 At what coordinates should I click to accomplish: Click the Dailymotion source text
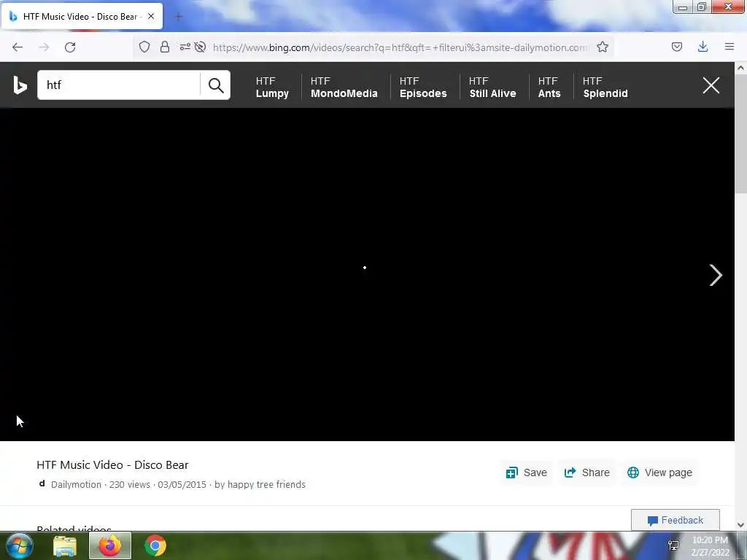pyautogui.click(x=76, y=484)
